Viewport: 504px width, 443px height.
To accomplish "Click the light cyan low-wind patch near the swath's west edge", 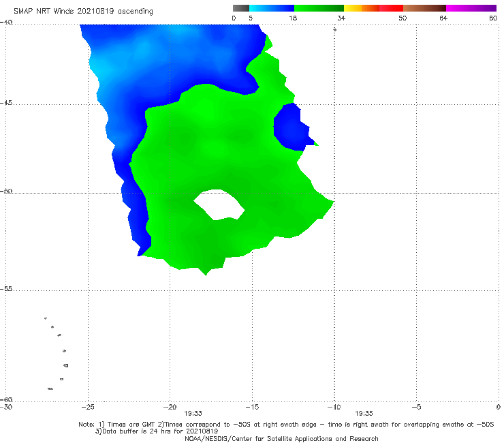I will click(x=101, y=69).
